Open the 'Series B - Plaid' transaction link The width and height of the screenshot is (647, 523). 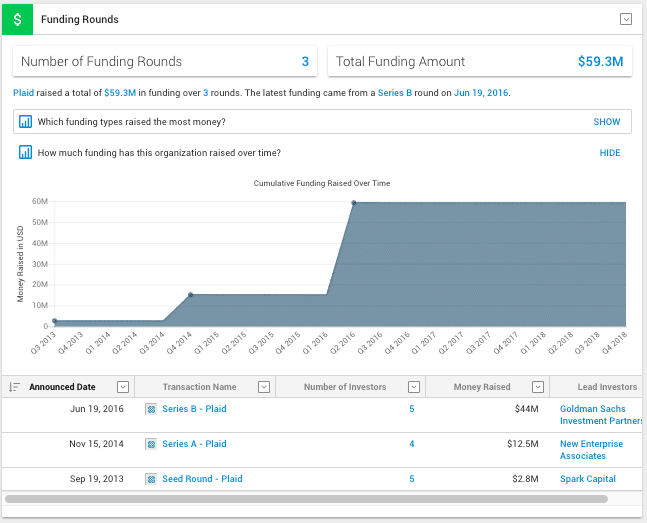(x=194, y=409)
